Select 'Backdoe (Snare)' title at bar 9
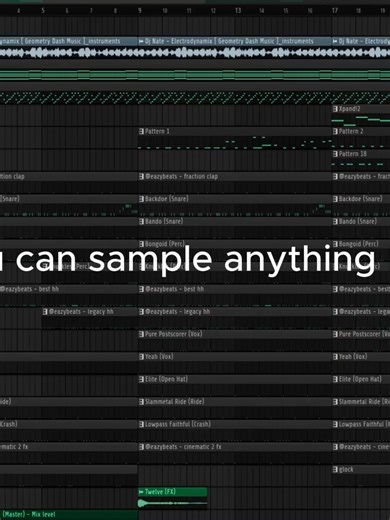This screenshot has width=390, height=520. pos(167,199)
